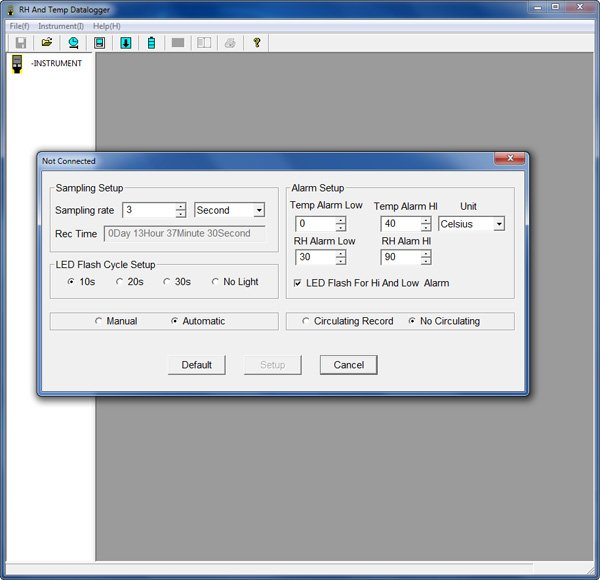The width and height of the screenshot is (600, 580).
Task: Click the Cancel button
Action: (x=349, y=365)
